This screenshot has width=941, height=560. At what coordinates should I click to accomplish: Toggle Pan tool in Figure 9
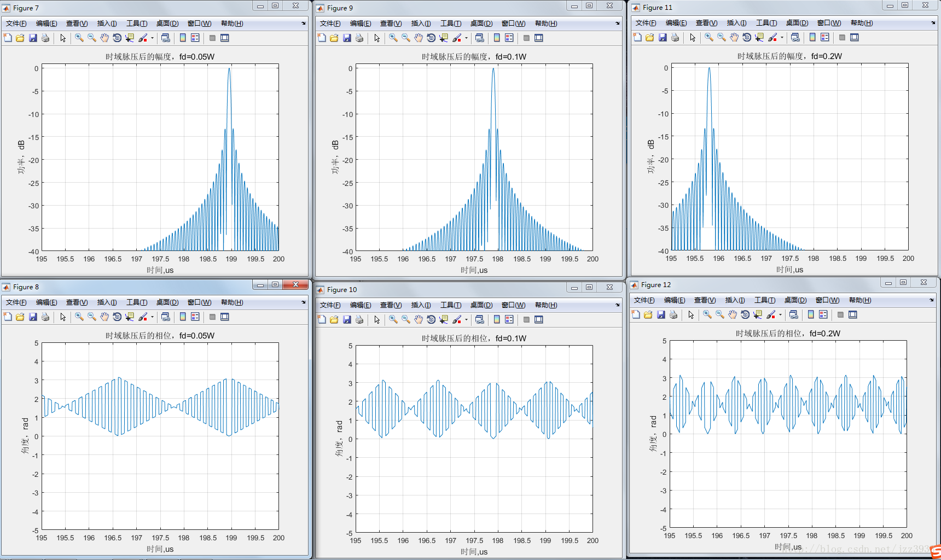pyautogui.click(x=419, y=38)
